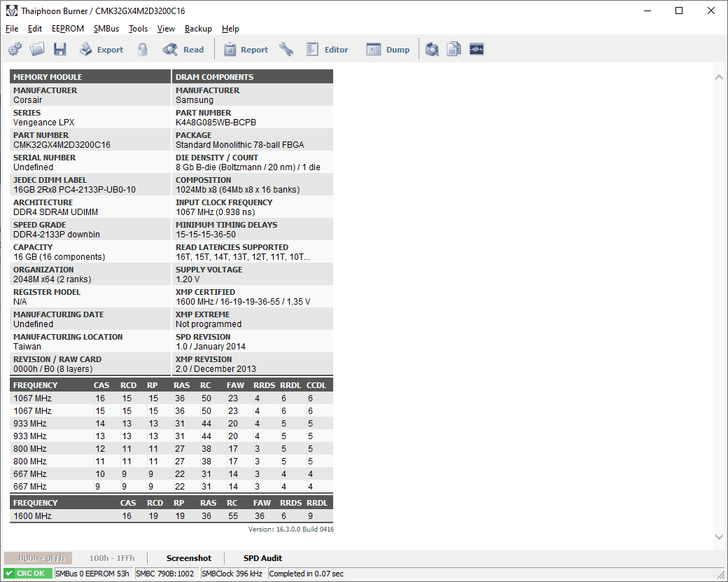This screenshot has width=728, height=582.
Task: Open the View menu
Action: pyautogui.click(x=166, y=29)
